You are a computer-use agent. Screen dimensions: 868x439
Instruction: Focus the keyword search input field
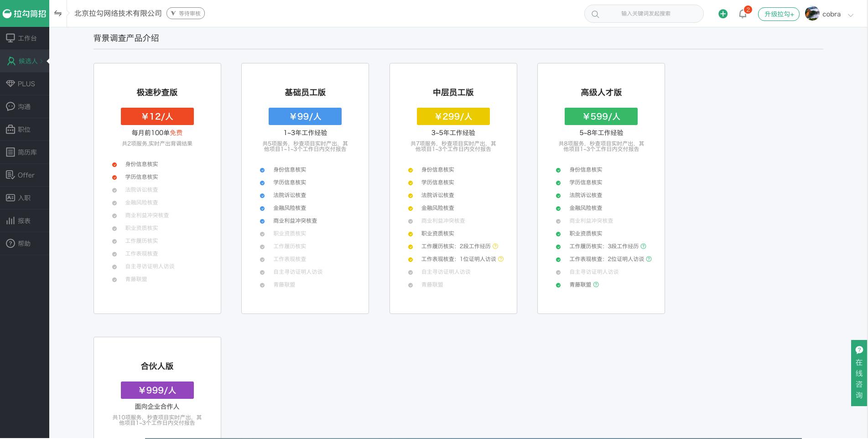point(644,14)
